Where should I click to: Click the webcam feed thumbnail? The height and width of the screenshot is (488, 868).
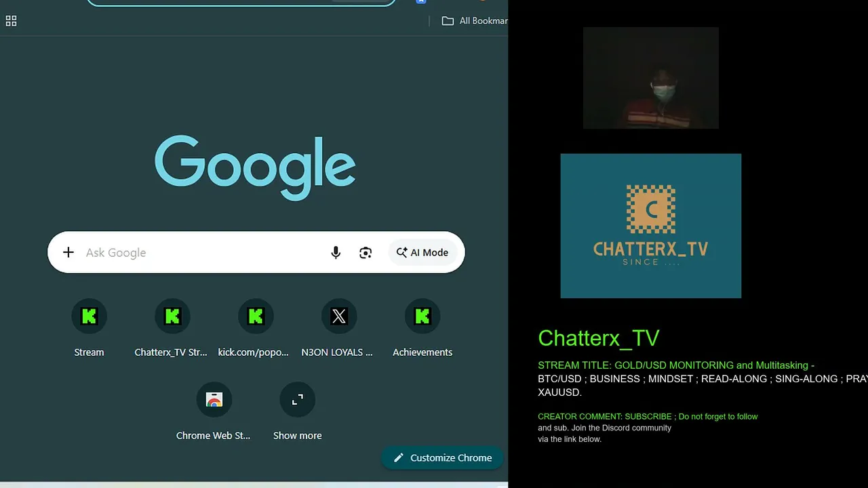point(651,78)
